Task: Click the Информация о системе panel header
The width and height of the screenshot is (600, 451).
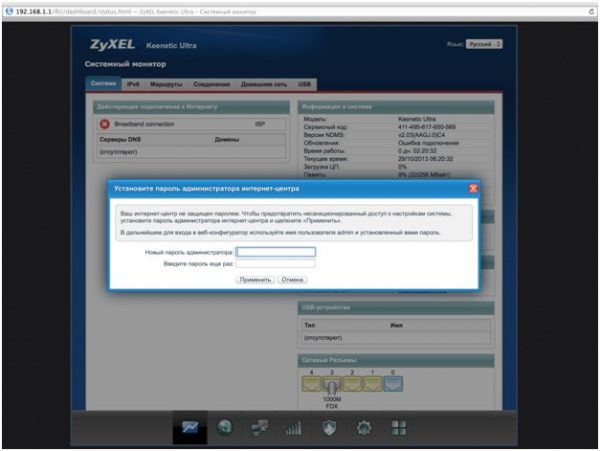Action: pyautogui.click(x=396, y=107)
